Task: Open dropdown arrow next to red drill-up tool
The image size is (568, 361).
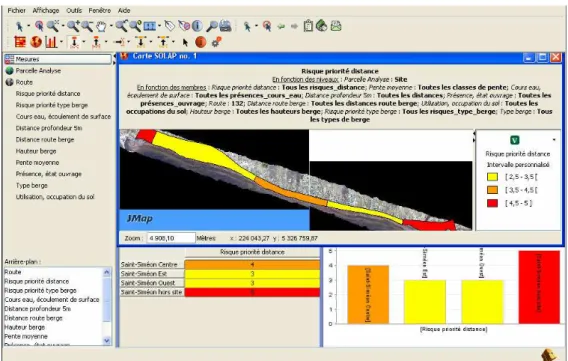Action: pyautogui.click(x=106, y=42)
